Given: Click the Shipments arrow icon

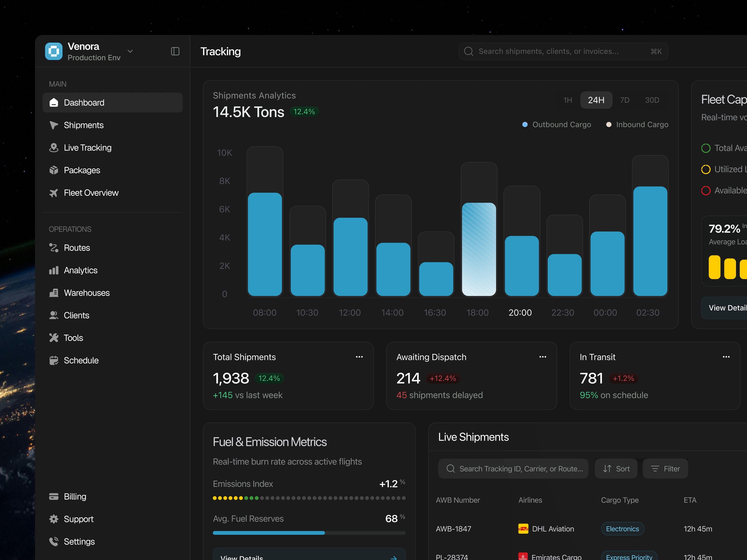Looking at the screenshot, I should pos(54,125).
